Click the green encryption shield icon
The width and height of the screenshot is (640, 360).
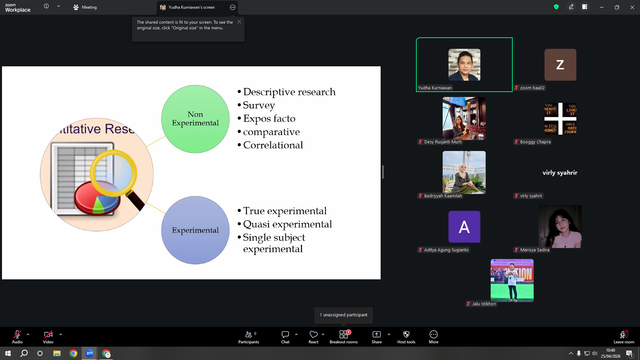click(x=556, y=7)
